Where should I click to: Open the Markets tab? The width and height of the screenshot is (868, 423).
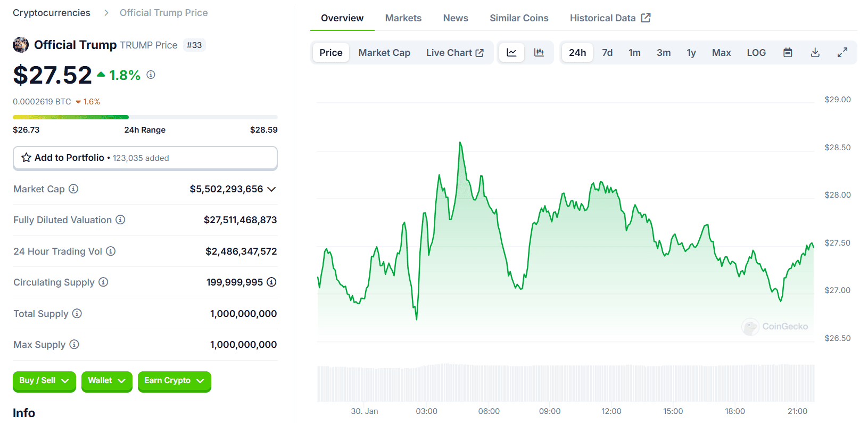pos(403,18)
